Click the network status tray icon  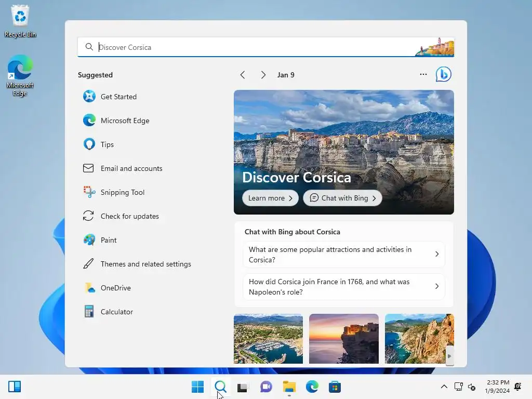click(x=458, y=387)
